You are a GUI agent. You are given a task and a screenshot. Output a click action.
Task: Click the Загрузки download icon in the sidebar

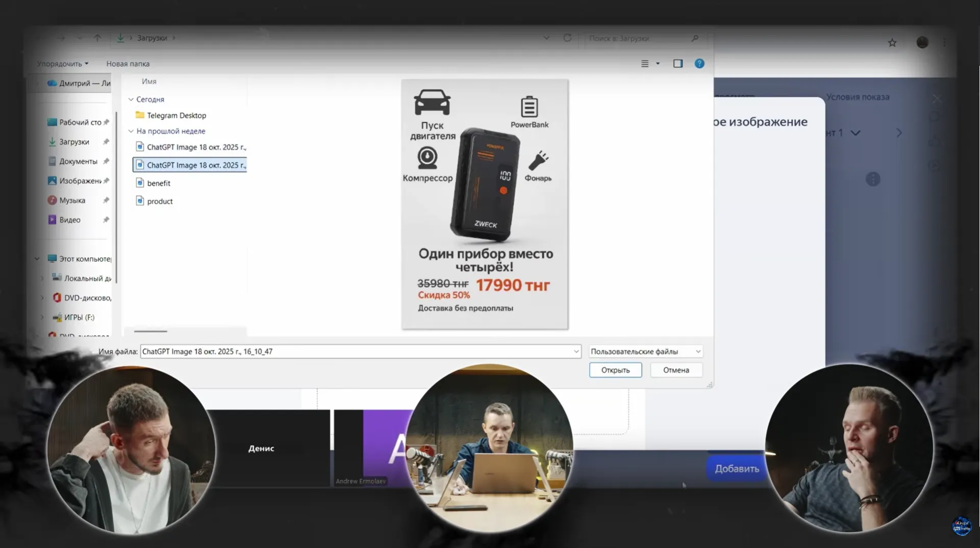pyautogui.click(x=52, y=142)
